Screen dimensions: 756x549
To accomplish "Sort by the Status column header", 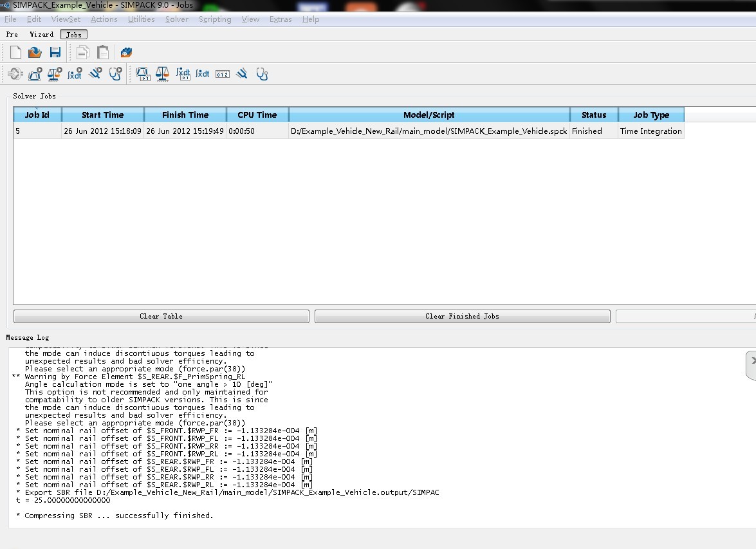I will tap(593, 115).
